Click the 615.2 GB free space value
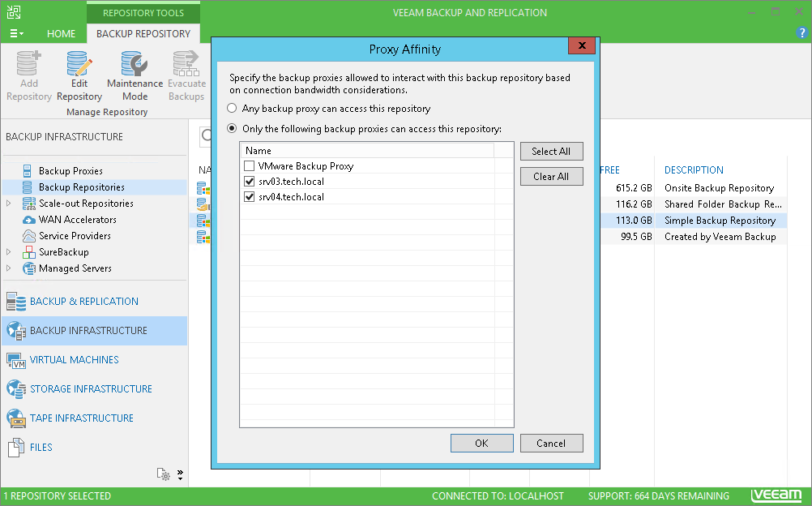812x506 pixels. click(x=634, y=187)
